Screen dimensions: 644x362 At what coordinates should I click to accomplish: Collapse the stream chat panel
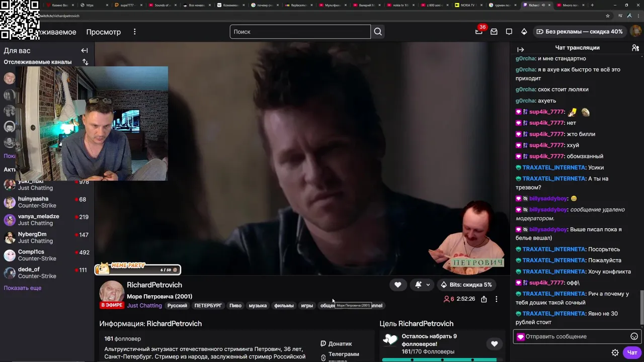pyautogui.click(x=521, y=49)
